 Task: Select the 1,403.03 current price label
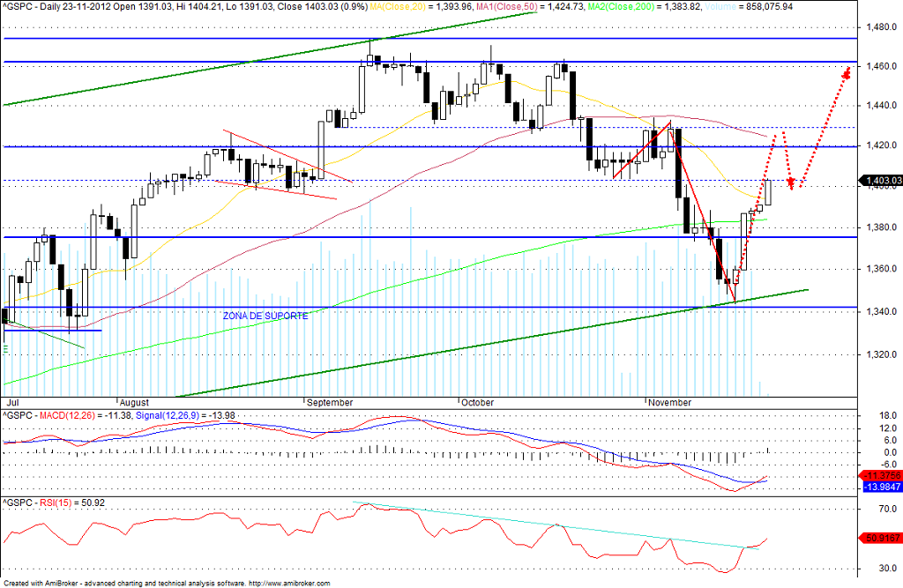(x=881, y=181)
